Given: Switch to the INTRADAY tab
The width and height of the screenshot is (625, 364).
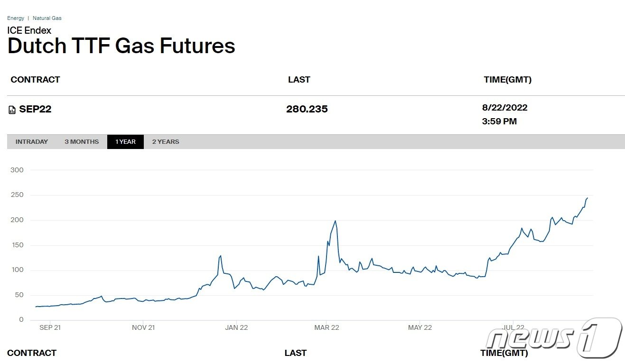Looking at the screenshot, I should 32,142.
